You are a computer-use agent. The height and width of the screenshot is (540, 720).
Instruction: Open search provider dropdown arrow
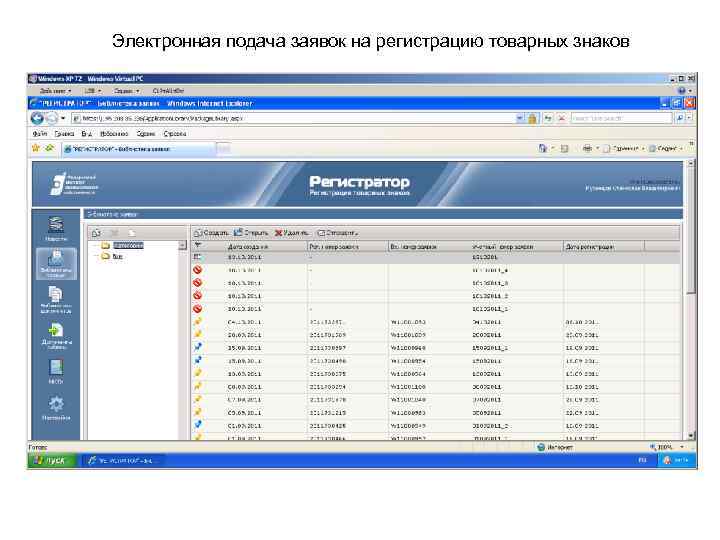(689, 118)
